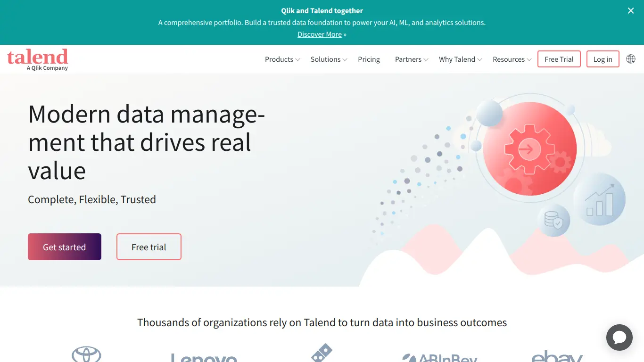The width and height of the screenshot is (644, 362).
Task: Click the 'Qlik and Talend together' heading
Action: pos(322,11)
